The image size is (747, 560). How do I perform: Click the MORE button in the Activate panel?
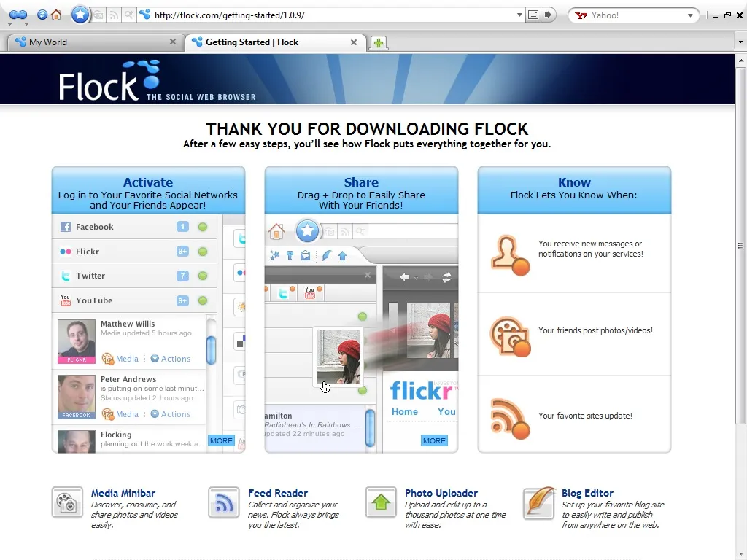(x=221, y=440)
